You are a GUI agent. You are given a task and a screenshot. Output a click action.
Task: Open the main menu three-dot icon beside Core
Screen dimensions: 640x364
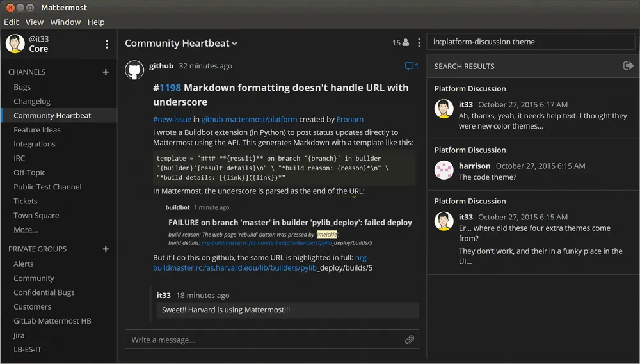[x=107, y=44]
